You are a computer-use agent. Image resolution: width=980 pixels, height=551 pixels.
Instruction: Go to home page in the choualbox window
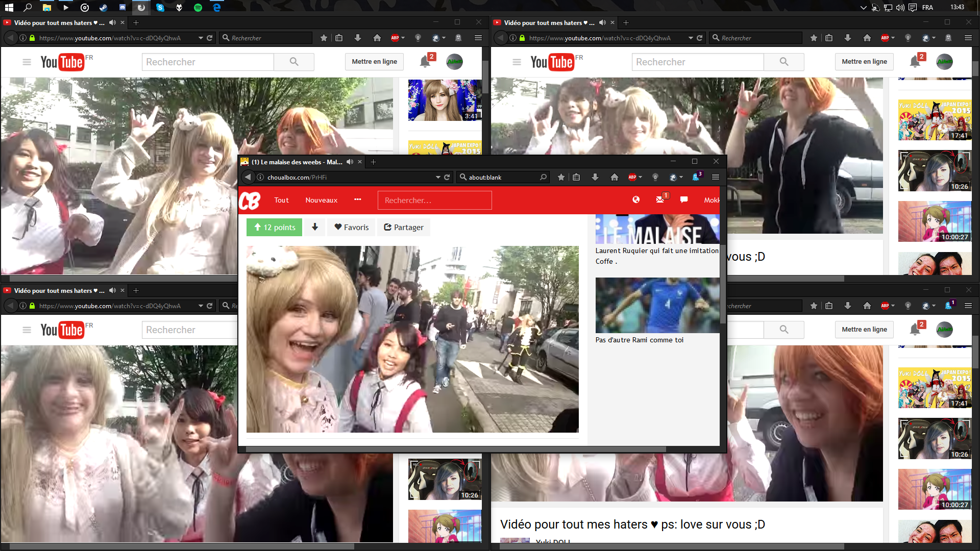pos(615,177)
